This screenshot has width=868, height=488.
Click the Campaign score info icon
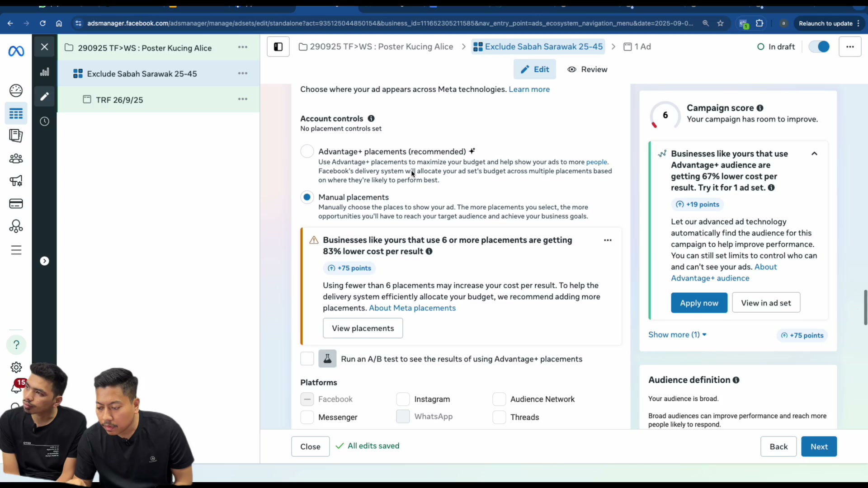pyautogui.click(x=760, y=108)
